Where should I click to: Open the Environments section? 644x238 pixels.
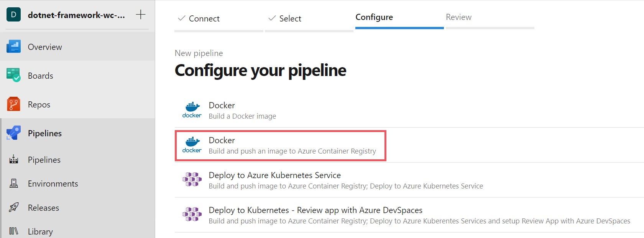[x=53, y=183]
